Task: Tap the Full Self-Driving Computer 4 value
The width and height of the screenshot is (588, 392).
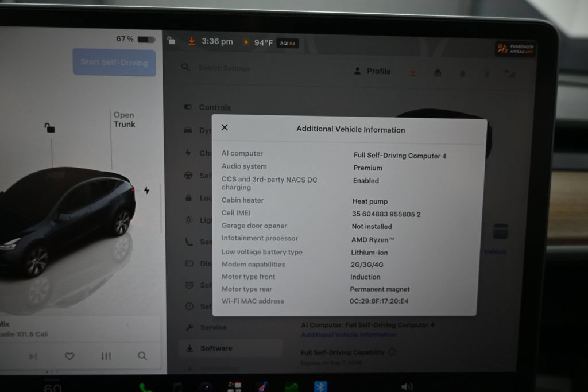Action: coord(400,156)
